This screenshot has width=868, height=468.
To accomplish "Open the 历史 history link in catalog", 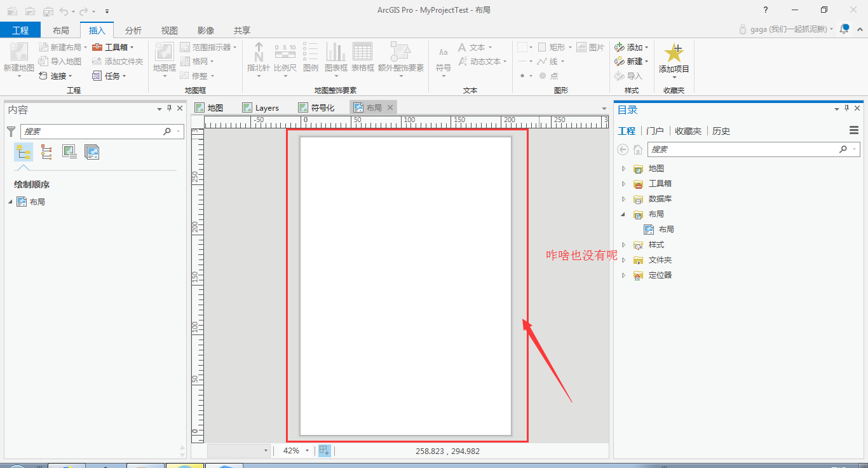I will [x=721, y=131].
